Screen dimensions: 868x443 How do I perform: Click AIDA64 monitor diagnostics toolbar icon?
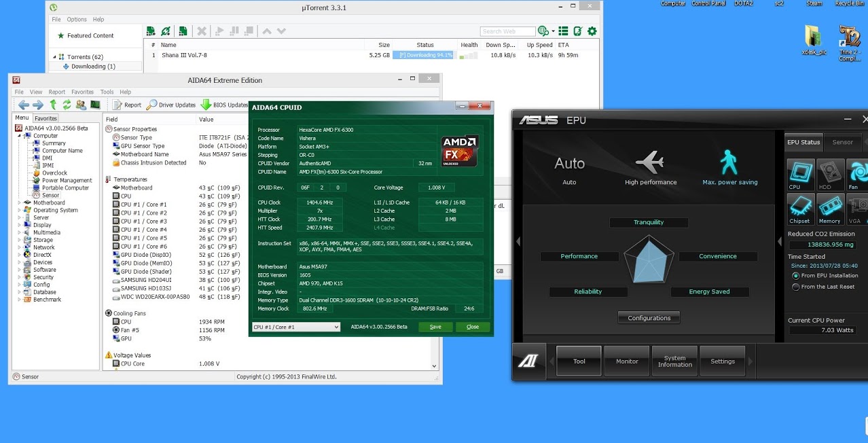(95, 105)
